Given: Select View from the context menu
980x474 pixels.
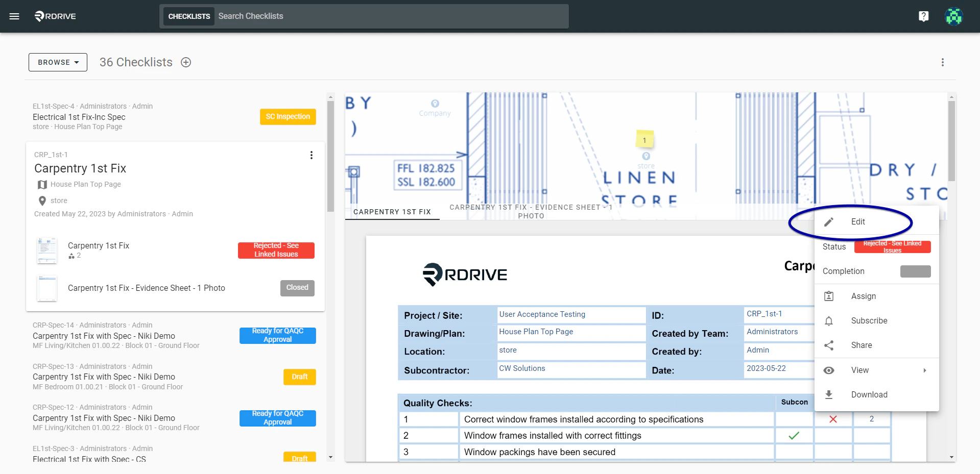Looking at the screenshot, I should click(877, 370).
